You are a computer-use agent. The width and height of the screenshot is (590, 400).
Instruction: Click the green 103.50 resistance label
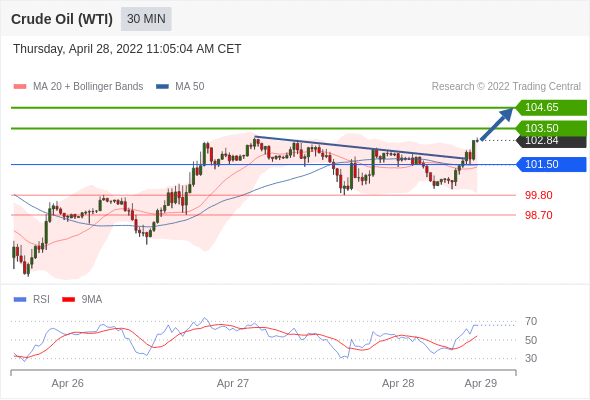point(551,128)
